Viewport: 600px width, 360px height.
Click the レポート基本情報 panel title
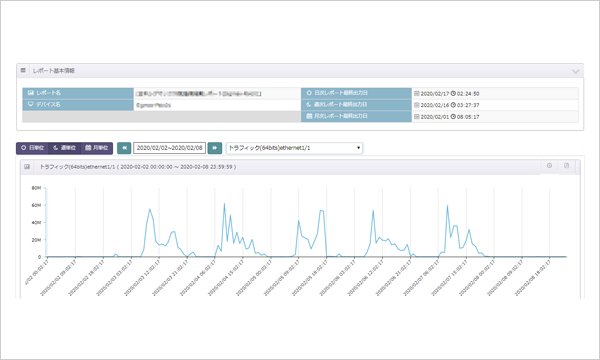click(53, 71)
